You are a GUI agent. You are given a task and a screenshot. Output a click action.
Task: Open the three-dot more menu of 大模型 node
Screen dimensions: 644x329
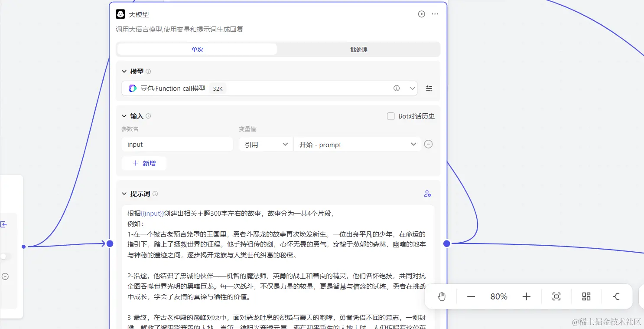tap(435, 14)
